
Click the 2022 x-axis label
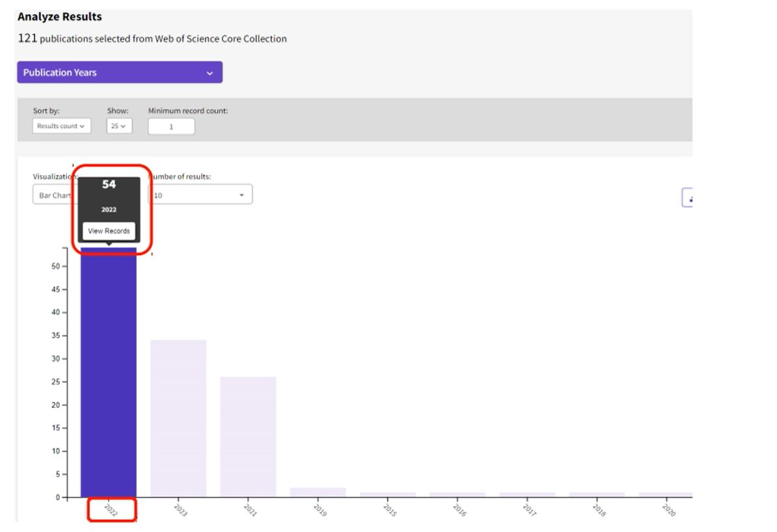(111, 511)
